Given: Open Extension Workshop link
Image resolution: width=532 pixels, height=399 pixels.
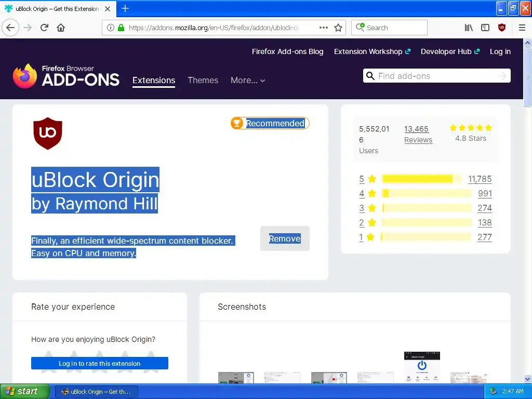Looking at the screenshot, I should pos(372,51).
